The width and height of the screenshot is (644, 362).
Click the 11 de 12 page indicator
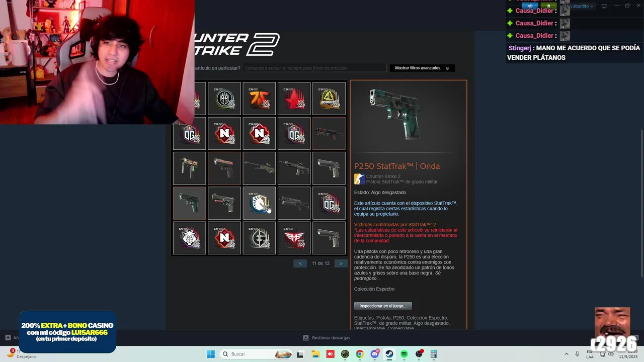pos(320,263)
